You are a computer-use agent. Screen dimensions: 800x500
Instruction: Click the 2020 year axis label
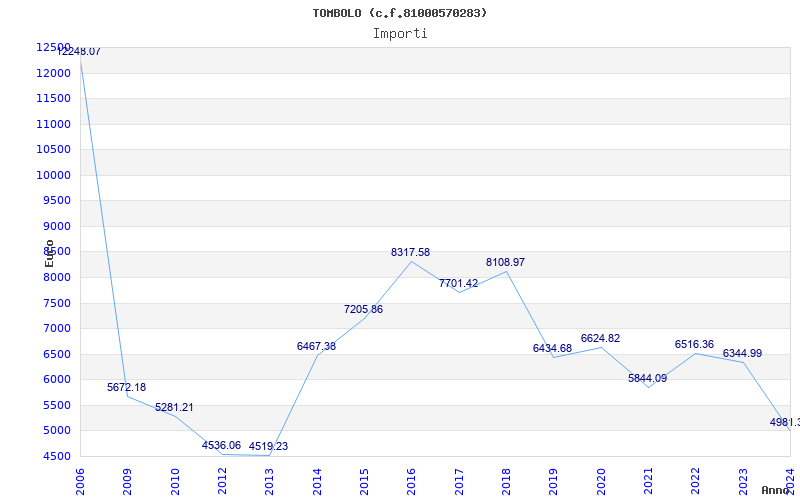601,482
